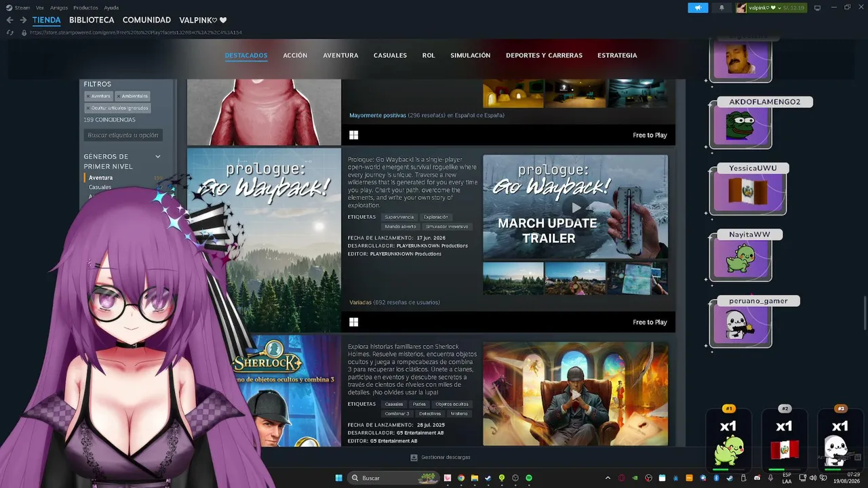The height and width of the screenshot is (488, 868).
Task: Select the Casuales category tab
Action: click(x=390, y=56)
